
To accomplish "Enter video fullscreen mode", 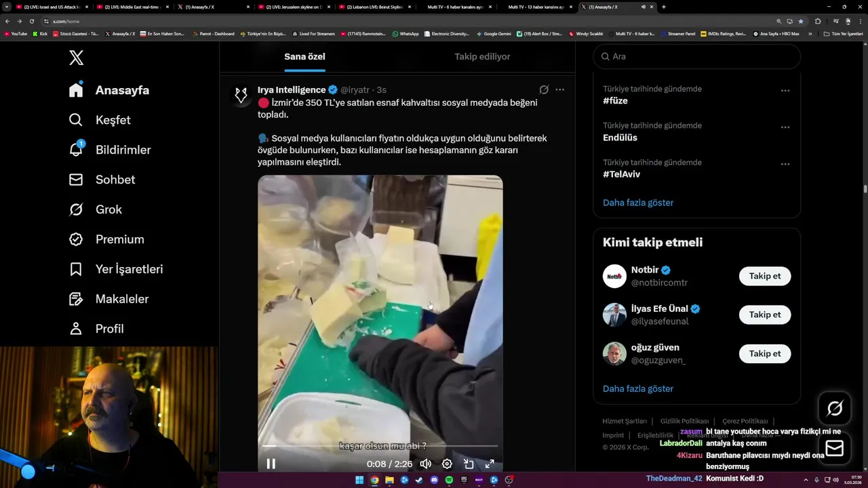I will (x=490, y=464).
